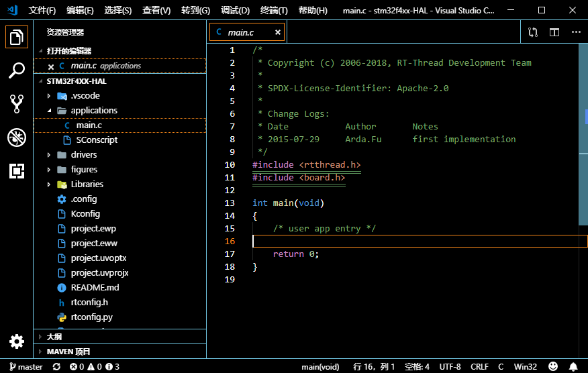Click the return 0; statement
588x373 pixels.
[296, 254]
